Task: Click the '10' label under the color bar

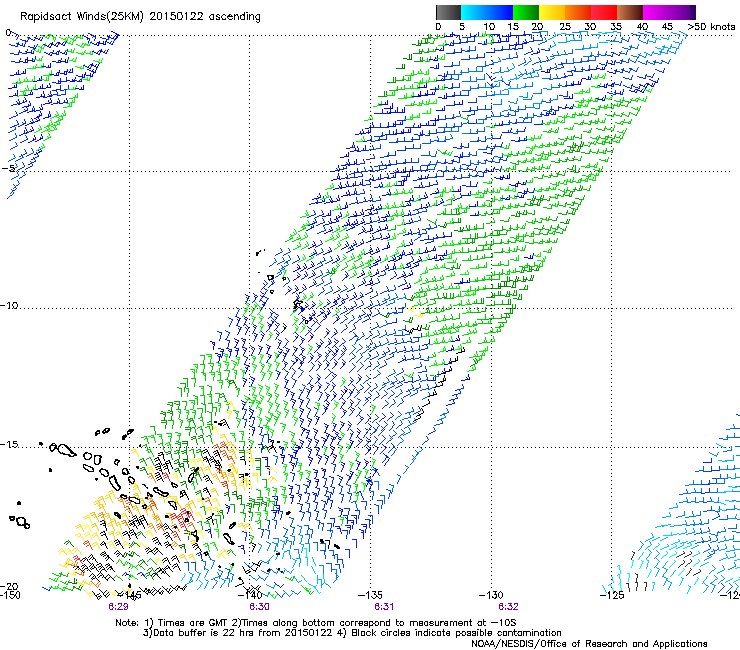Action: pos(489,27)
